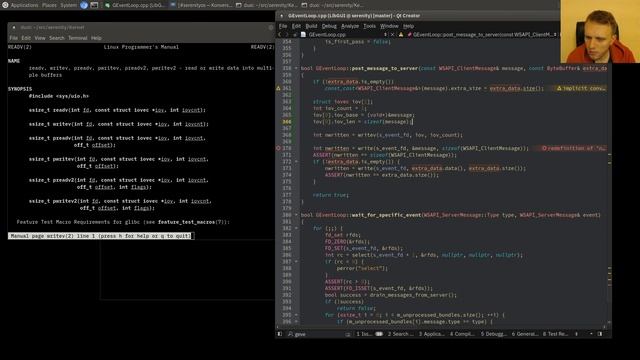Launch the web browser icon in the top panel
Image resolution: width=640 pixels, height=360 pixels.
[x=84, y=5]
